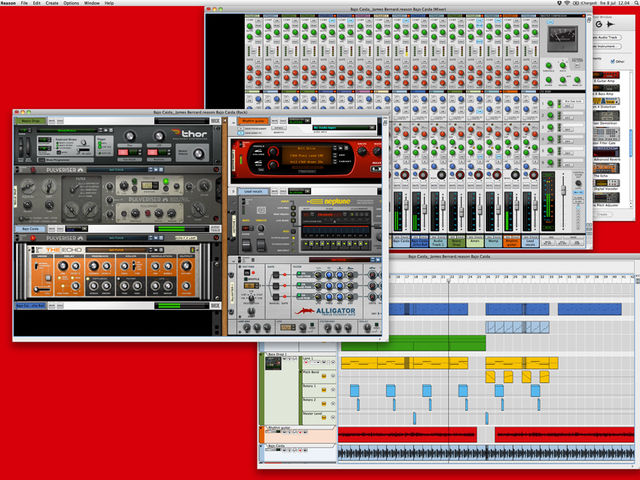Screen dimensions: 640x480
Task: Toggle the first Alligator gate button
Action: [x=276, y=274]
